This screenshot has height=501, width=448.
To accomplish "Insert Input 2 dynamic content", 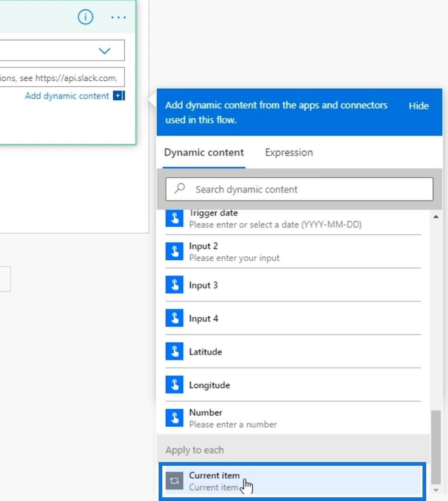I will click(293, 252).
